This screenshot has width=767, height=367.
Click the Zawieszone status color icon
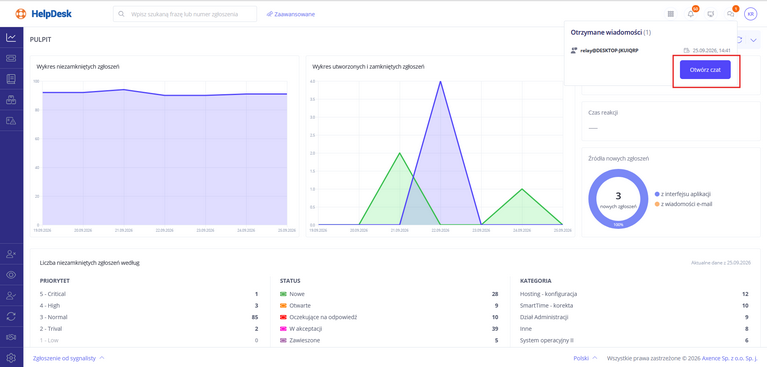[x=283, y=340]
